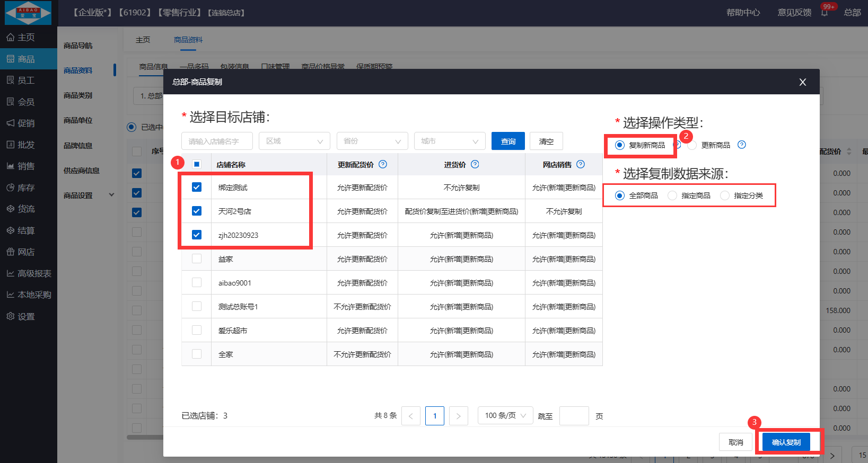The height and width of the screenshot is (463, 868).
Task: Open 设置 module in sidebar
Action: [29, 316]
